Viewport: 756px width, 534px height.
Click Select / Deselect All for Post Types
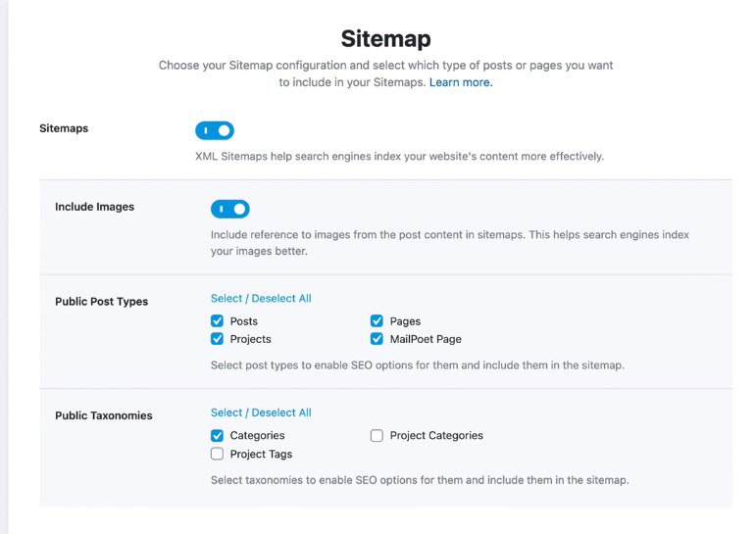point(261,298)
